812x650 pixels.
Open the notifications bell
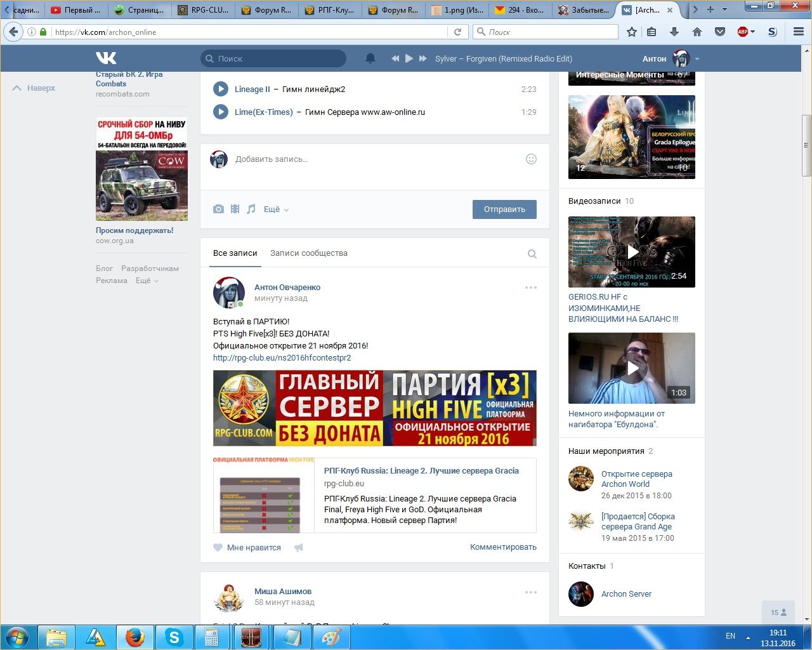click(370, 58)
